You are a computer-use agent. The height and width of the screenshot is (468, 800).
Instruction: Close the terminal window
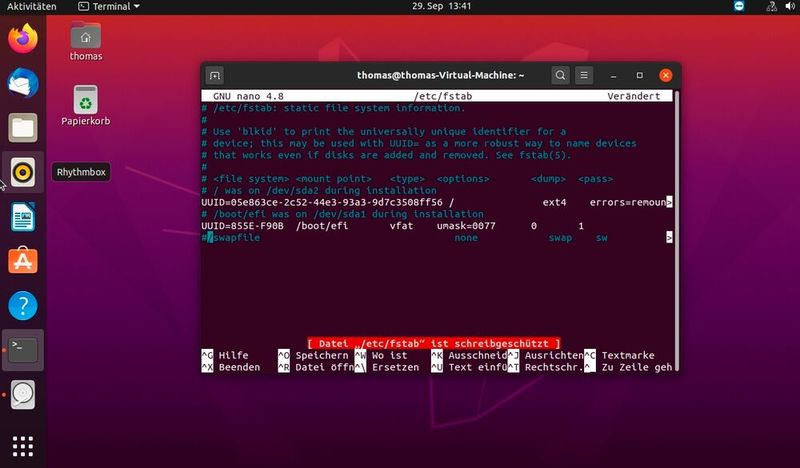coord(665,76)
